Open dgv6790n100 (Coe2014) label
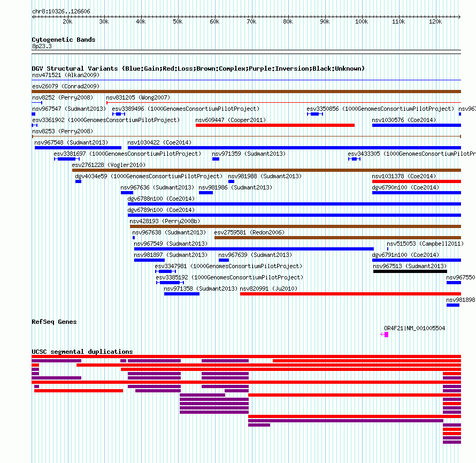 coord(405,187)
